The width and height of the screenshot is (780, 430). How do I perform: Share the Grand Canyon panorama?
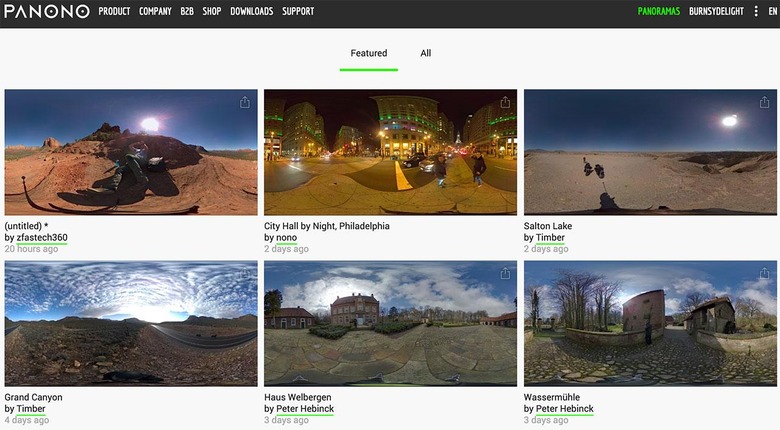coord(245,273)
